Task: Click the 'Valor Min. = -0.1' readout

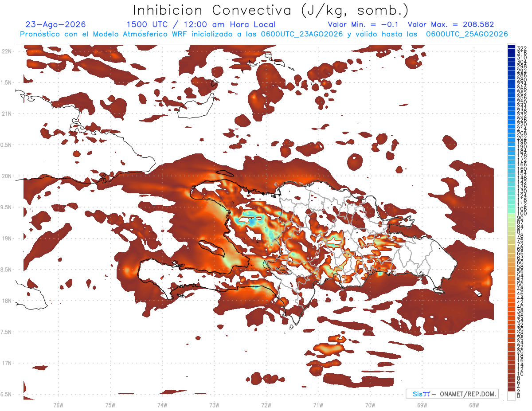Action: coord(364,25)
